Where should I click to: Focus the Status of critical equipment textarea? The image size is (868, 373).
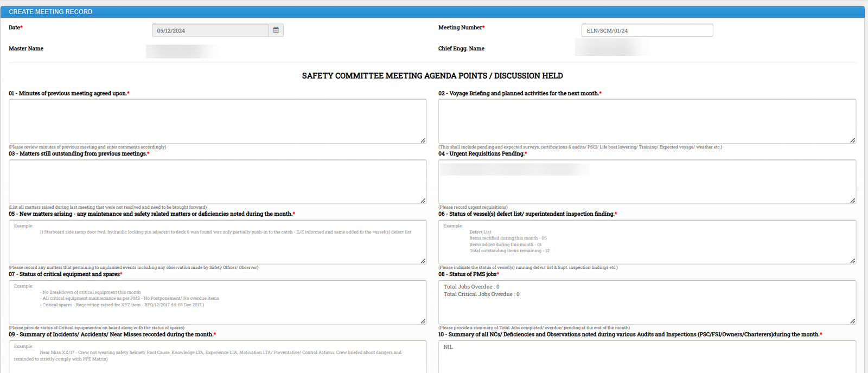[x=218, y=302]
